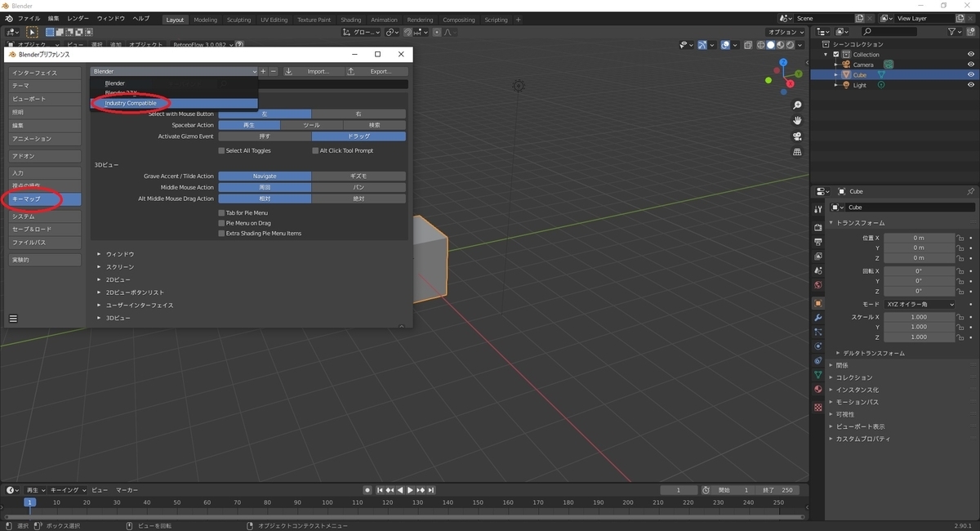Enable the Tab for Pie Menu checkbox
The height and width of the screenshot is (531, 980).
(x=221, y=213)
